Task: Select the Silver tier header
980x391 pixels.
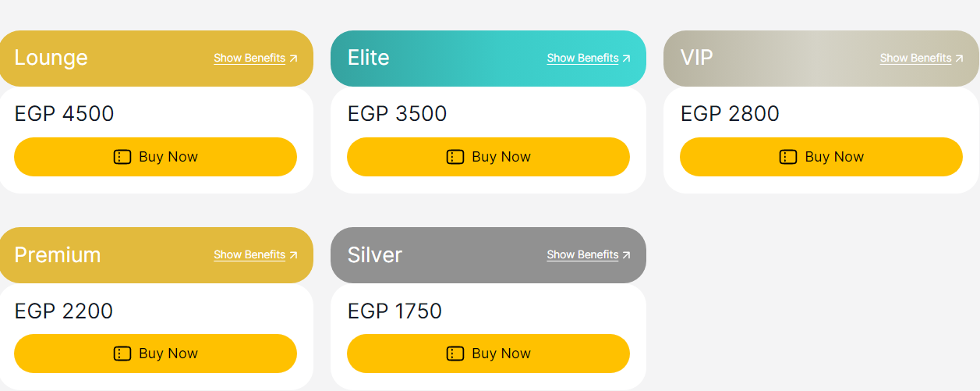Action: tap(488, 255)
